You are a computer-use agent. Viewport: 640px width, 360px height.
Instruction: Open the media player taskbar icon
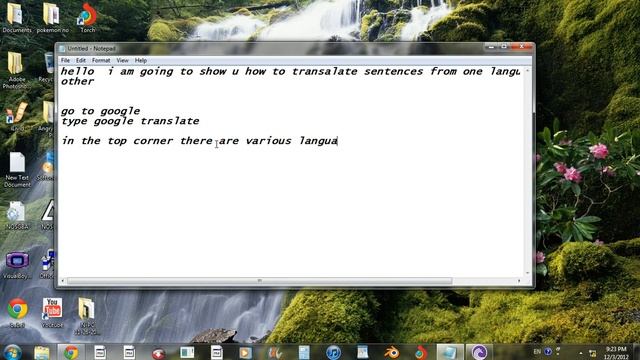point(245,352)
